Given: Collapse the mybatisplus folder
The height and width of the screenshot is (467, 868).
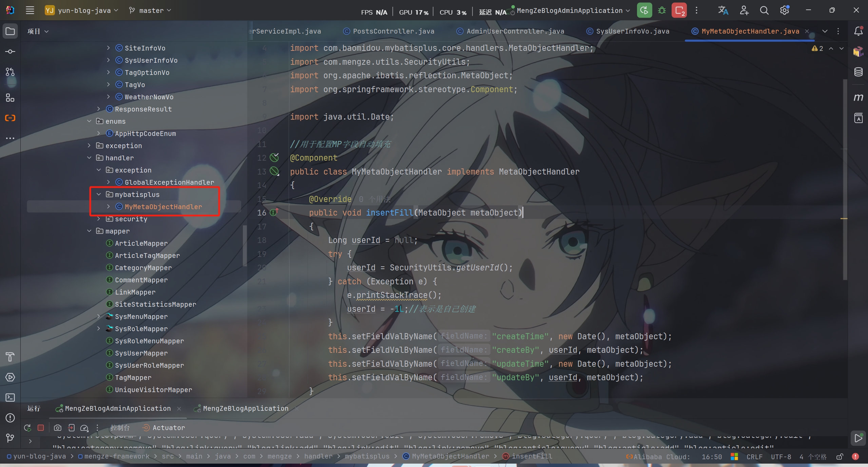Looking at the screenshot, I should tap(99, 194).
